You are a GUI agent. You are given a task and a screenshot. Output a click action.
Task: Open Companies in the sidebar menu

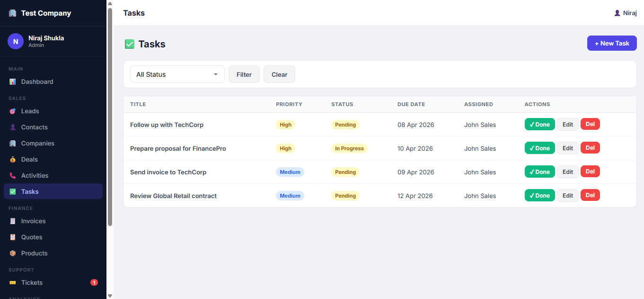[x=37, y=144]
